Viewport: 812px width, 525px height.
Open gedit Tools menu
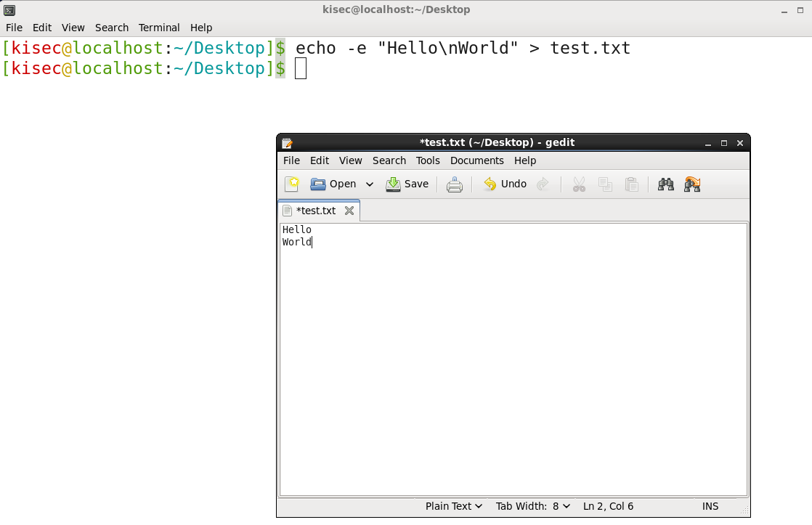(x=428, y=160)
